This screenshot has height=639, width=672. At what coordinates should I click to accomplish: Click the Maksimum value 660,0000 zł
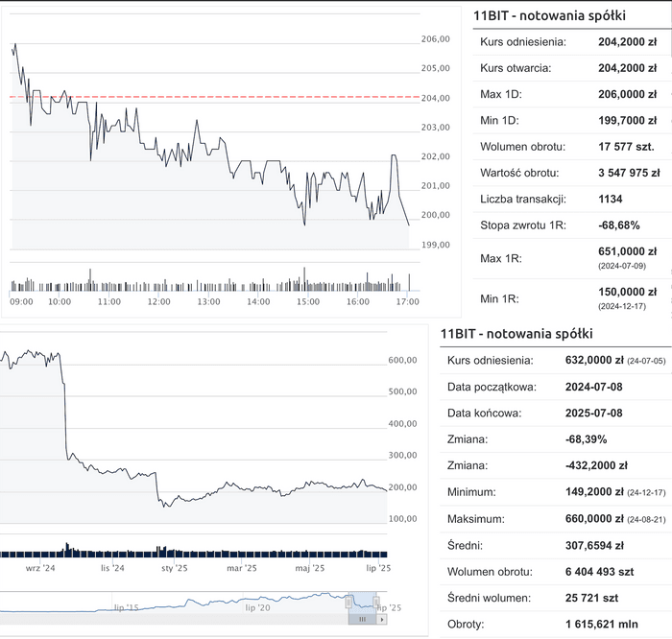click(x=594, y=519)
